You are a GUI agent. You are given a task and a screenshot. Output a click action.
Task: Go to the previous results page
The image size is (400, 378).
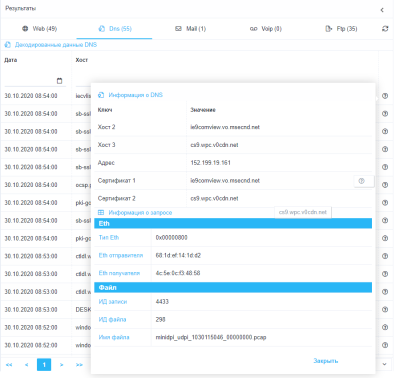26,365
